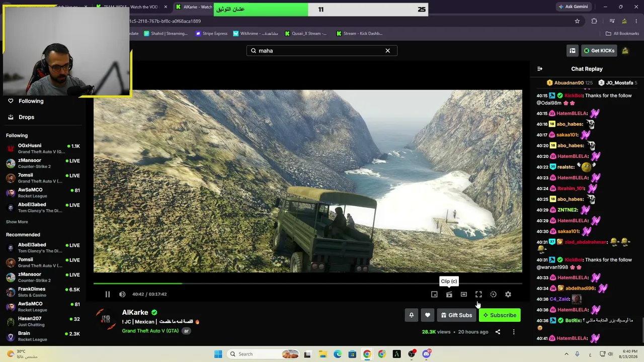Open the Stream - Kick Dashboard bookmark
The width and height of the screenshot is (644, 362).
[359, 34]
